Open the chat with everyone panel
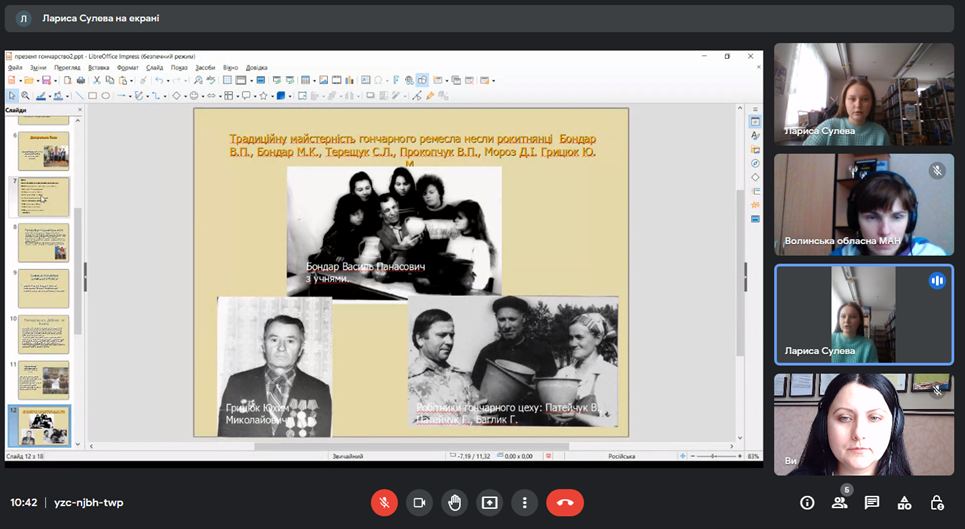Image resolution: width=965 pixels, height=529 pixels. click(x=872, y=502)
